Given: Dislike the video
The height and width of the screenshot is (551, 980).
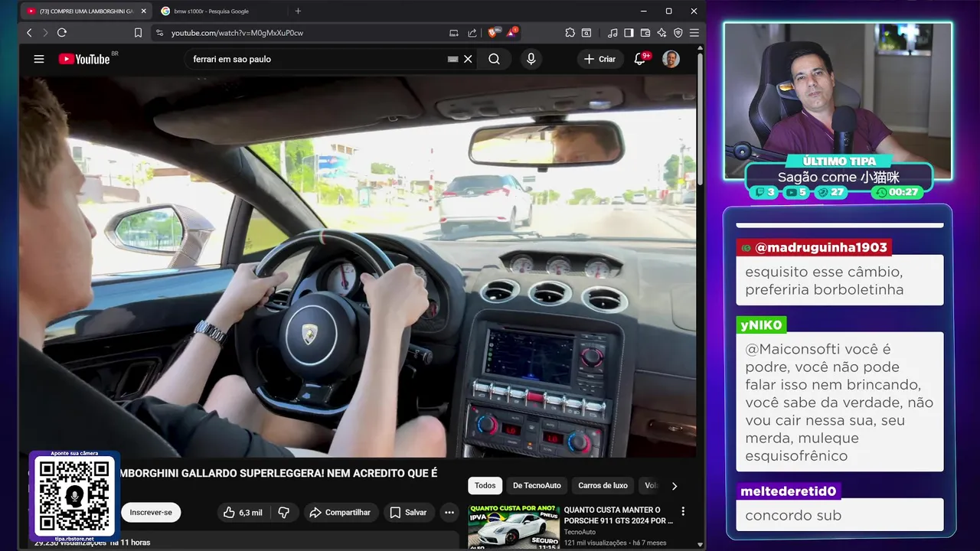Looking at the screenshot, I should coord(284,512).
